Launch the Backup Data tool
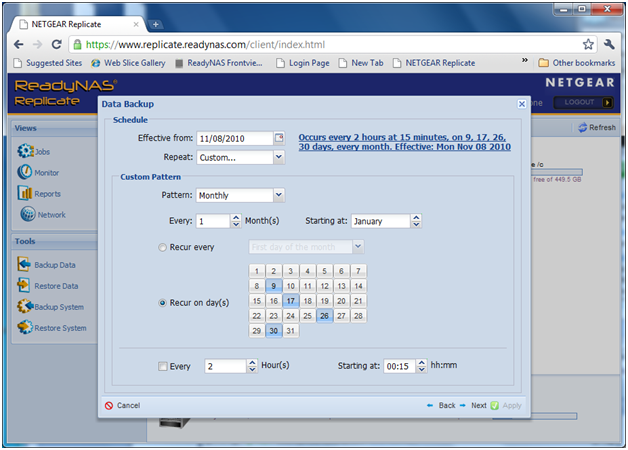 point(46,265)
